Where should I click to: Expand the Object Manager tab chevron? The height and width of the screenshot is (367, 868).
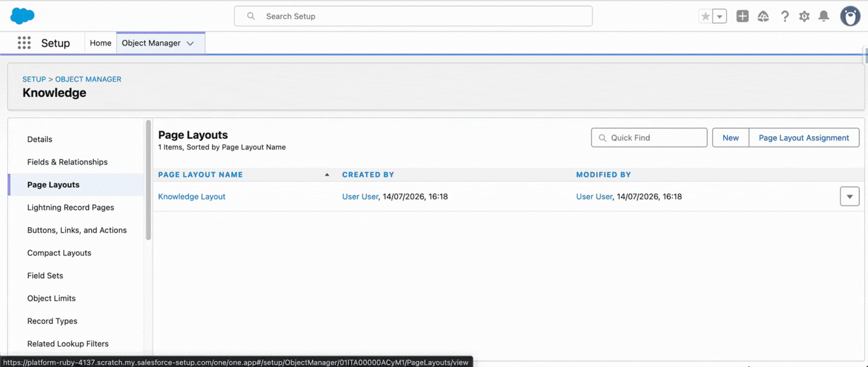pos(190,44)
